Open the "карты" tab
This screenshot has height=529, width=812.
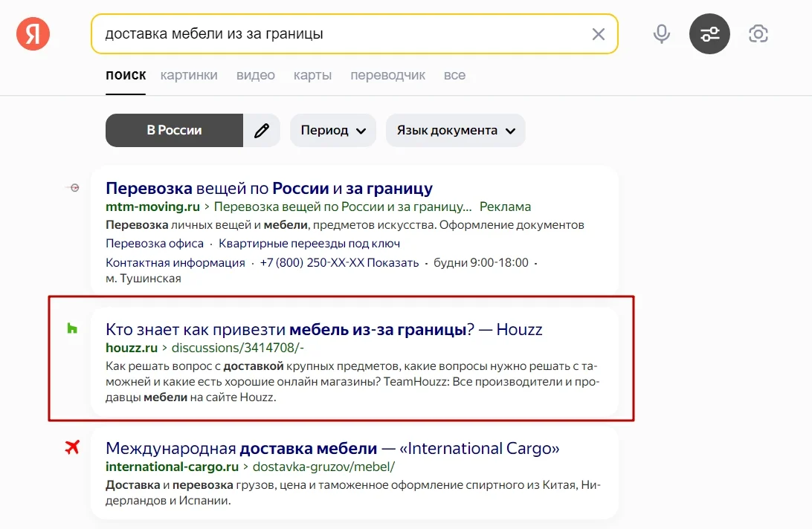click(312, 75)
